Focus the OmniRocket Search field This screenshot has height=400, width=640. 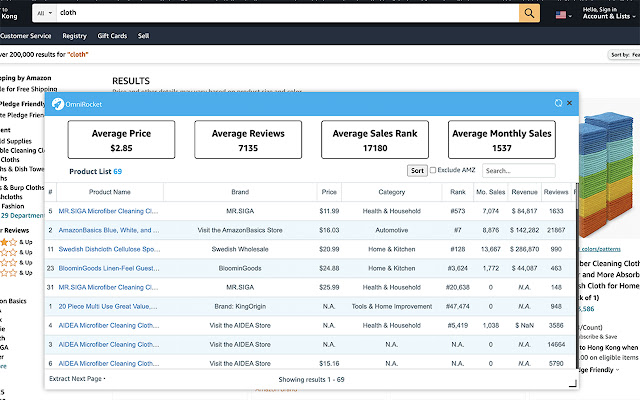[x=518, y=171]
